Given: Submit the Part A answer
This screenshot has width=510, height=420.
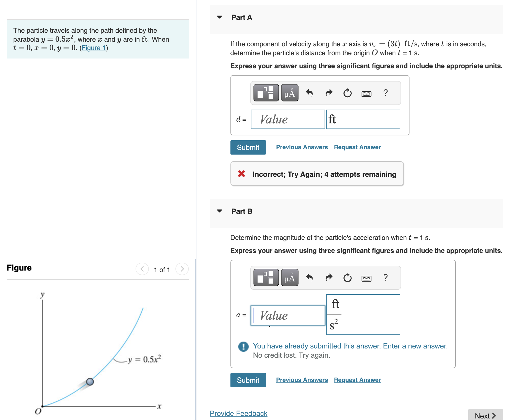Looking at the screenshot, I should pyautogui.click(x=248, y=147).
